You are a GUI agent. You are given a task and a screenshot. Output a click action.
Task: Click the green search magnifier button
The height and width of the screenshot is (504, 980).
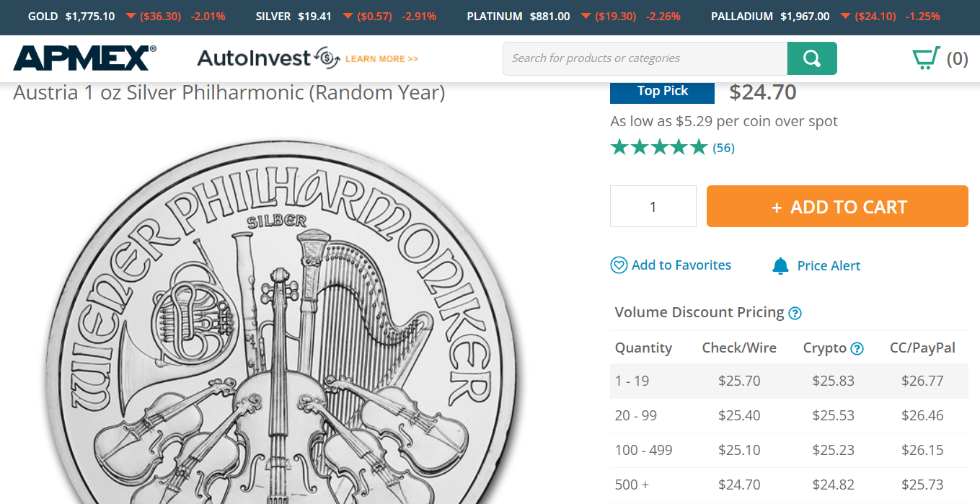pos(812,58)
